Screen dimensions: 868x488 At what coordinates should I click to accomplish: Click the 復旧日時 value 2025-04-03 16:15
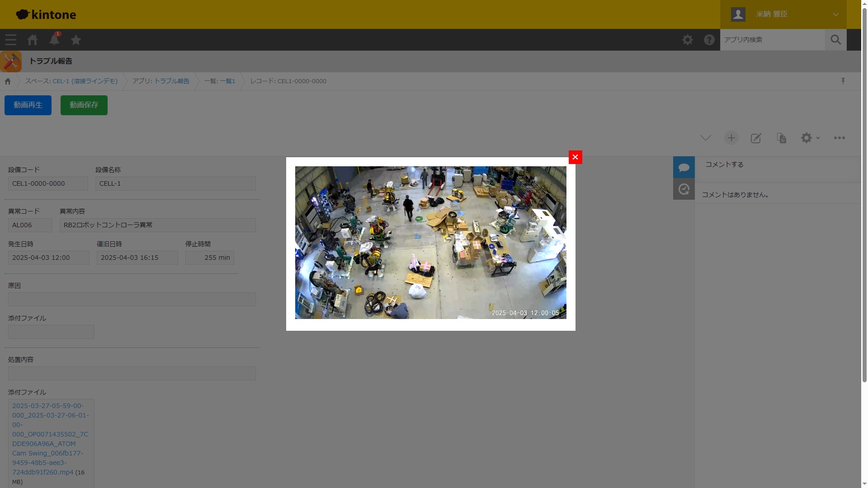137,258
